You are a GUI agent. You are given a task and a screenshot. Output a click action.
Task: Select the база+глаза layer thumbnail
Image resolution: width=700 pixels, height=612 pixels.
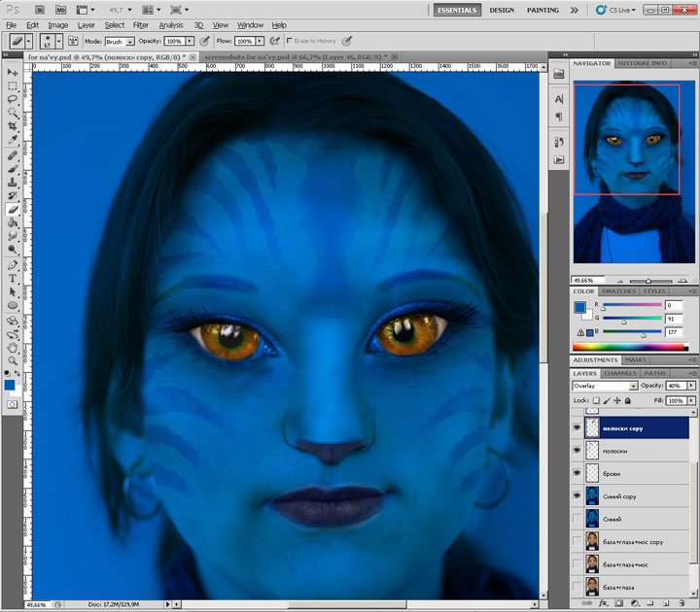point(591,586)
